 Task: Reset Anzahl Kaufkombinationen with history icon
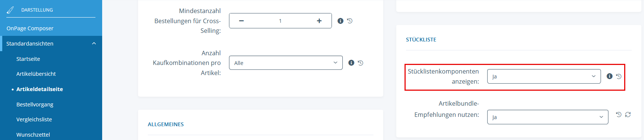[x=361, y=63]
